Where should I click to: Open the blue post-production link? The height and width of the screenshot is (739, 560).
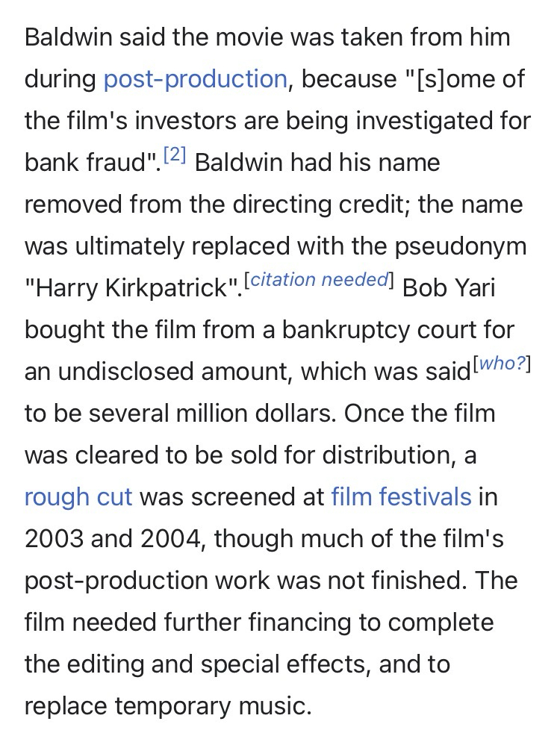(195, 78)
